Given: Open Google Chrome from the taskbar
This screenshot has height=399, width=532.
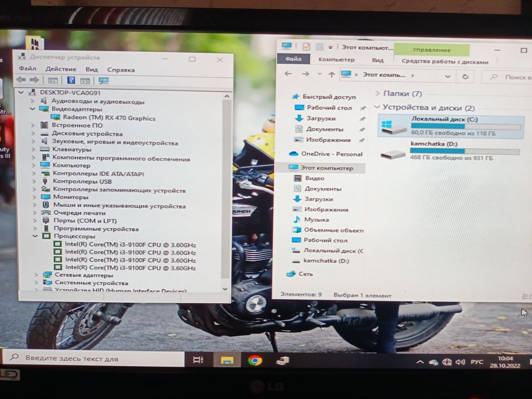Looking at the screenshot, I should (x=255, y=360).
